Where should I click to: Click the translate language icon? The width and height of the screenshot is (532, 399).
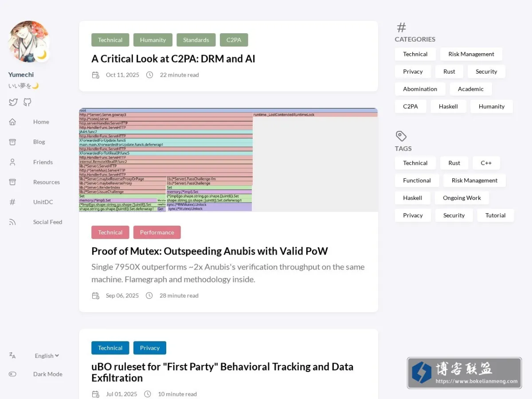pos(12,356)
